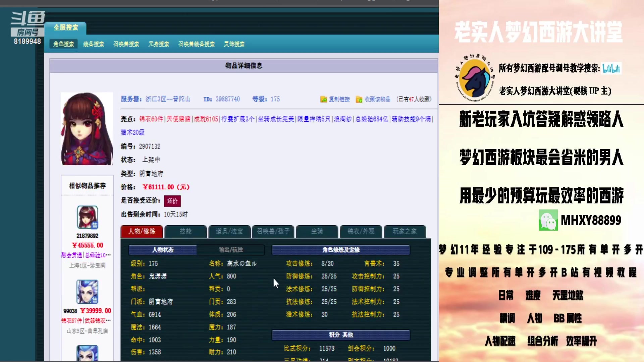
Task: Click the 上海1区-珍宝阁 server text
Action: click(x=87, y=265)
